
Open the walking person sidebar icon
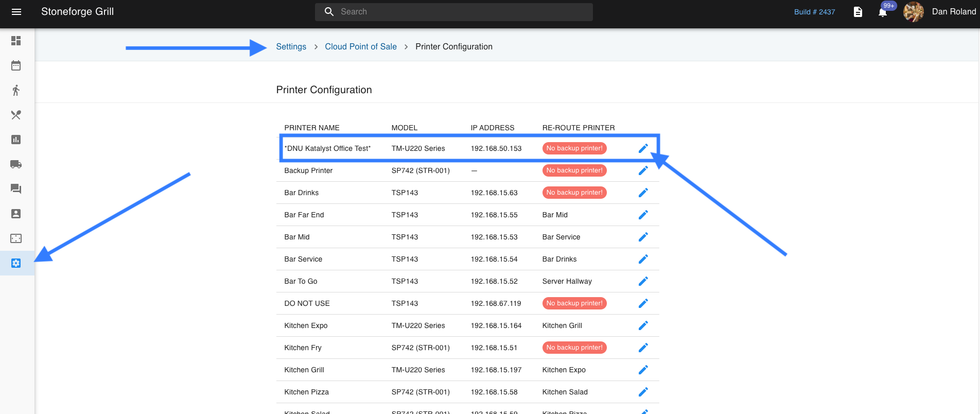[x=16, y=90]
